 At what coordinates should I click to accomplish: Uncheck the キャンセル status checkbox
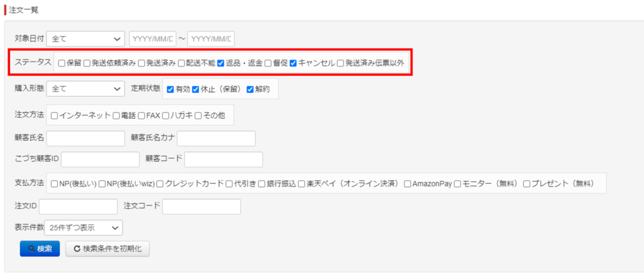tap(293, 63)
